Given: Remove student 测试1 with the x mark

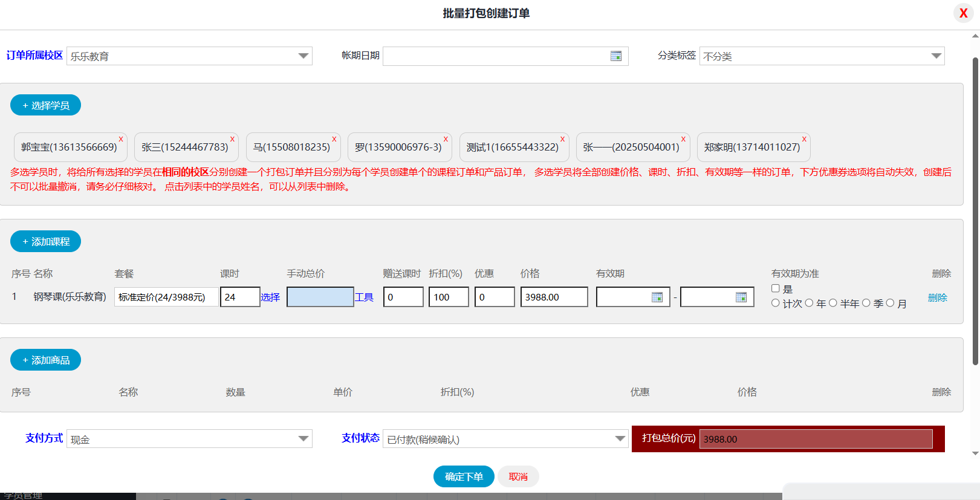Looking at the screenshot, I should [x=563, y=139].
